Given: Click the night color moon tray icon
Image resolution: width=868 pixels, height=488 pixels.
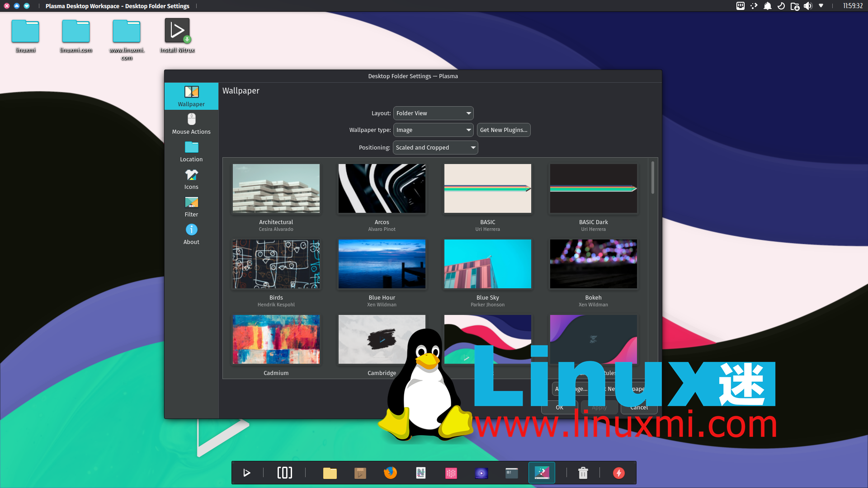Looking at the screenshot, I should pyautogui.click(x=781, y=6).
